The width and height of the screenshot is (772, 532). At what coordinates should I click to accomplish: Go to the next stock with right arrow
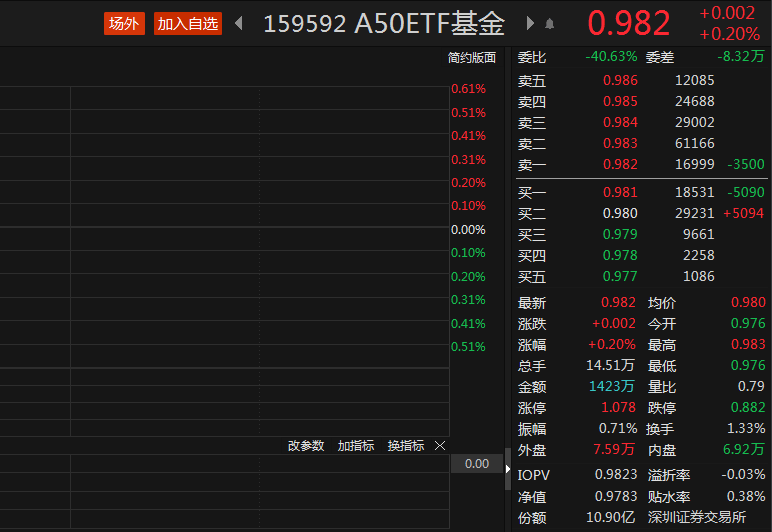pyautogui.click(x=530, y=23)
